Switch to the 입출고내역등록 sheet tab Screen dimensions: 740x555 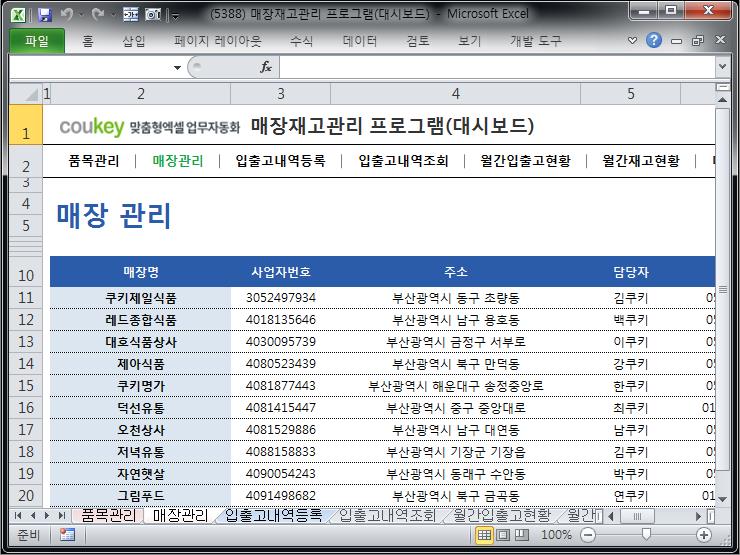(273, 515)
